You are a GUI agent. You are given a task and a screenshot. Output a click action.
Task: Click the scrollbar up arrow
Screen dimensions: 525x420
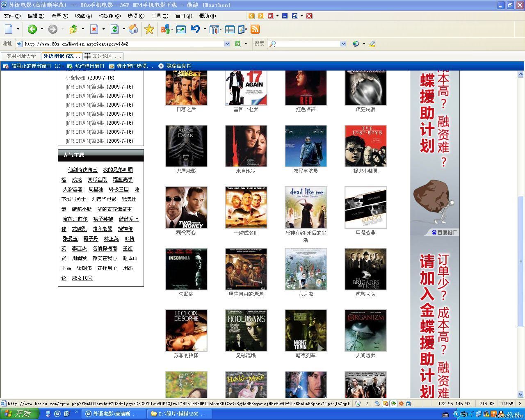(520, 74)
